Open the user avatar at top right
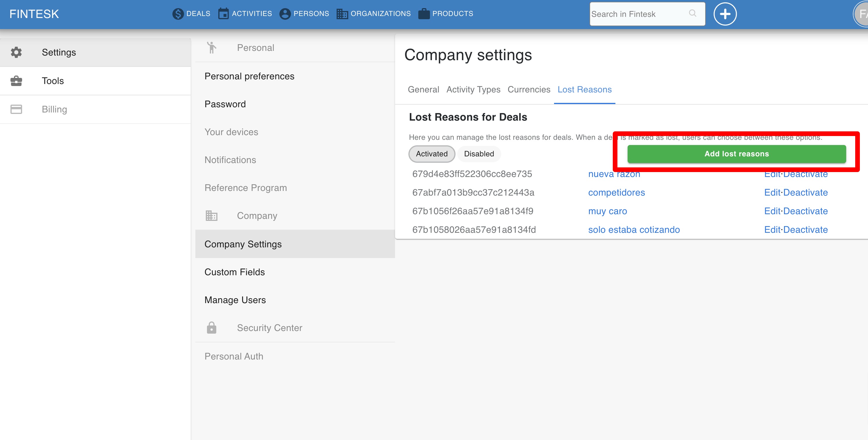 pos(861,14)
